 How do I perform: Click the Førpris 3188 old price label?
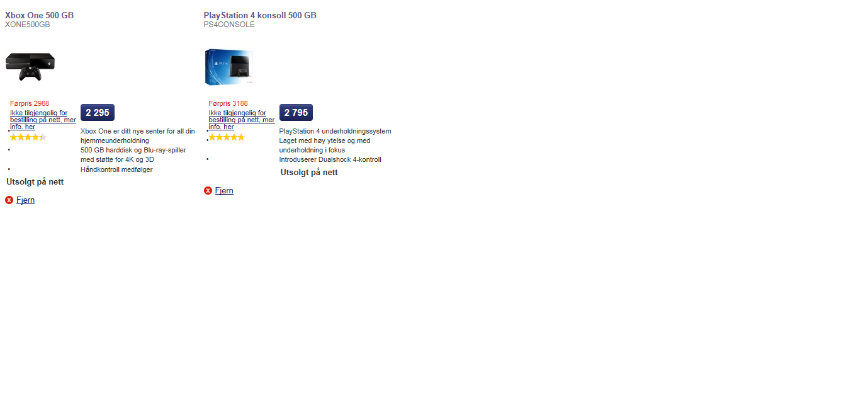[228, 103]
